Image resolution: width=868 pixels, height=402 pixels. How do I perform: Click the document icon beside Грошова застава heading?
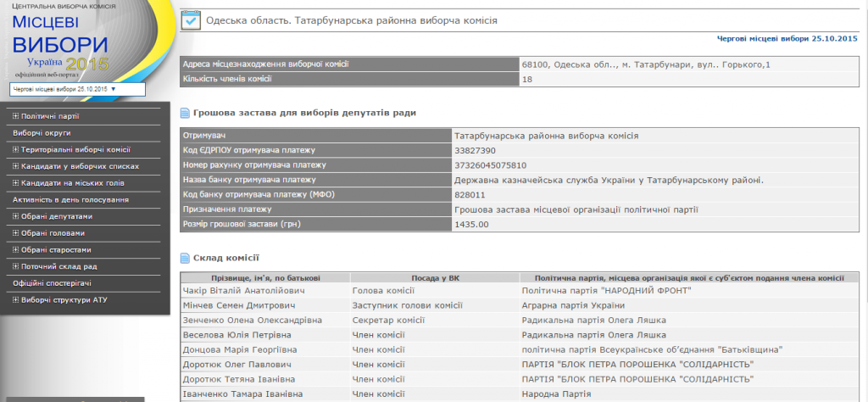point(186,113)
